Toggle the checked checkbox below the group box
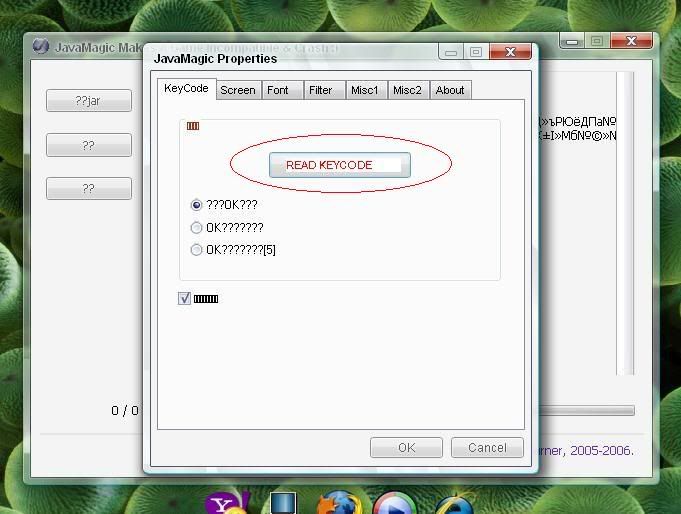This screenshot has height=514, width=681. [x=184, y=298]
